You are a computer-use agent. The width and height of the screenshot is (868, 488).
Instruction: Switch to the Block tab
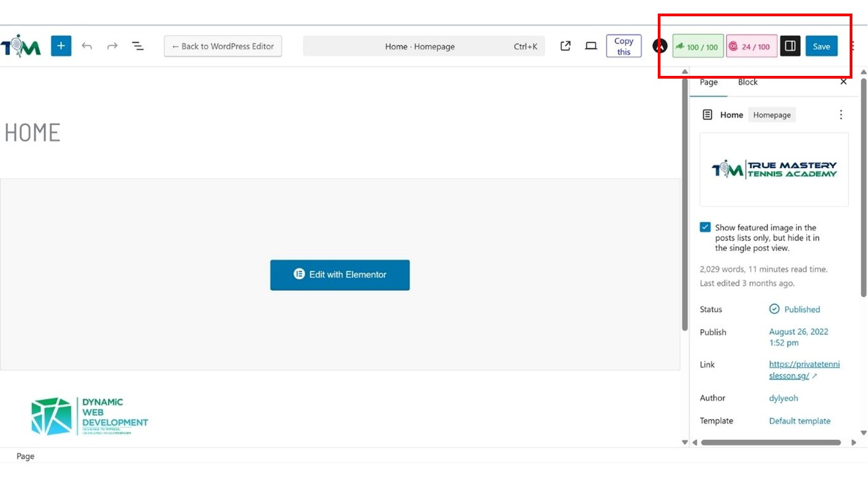(x=747, y=82)
